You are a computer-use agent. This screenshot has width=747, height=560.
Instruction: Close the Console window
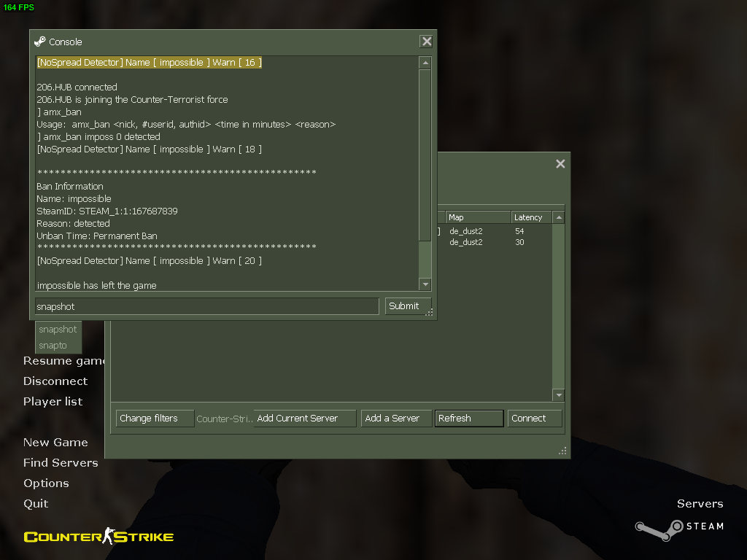pos(426,42)
